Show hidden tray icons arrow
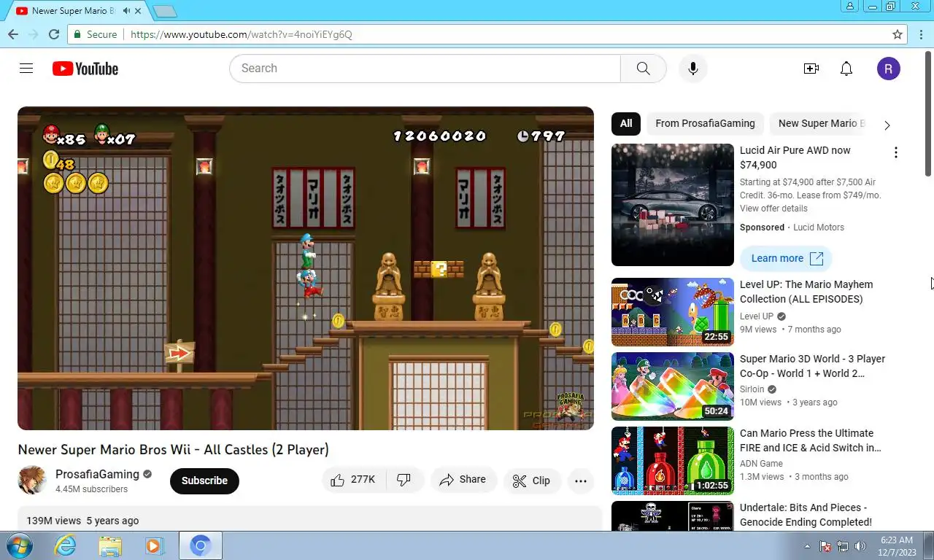 click(x=807, y=546)
